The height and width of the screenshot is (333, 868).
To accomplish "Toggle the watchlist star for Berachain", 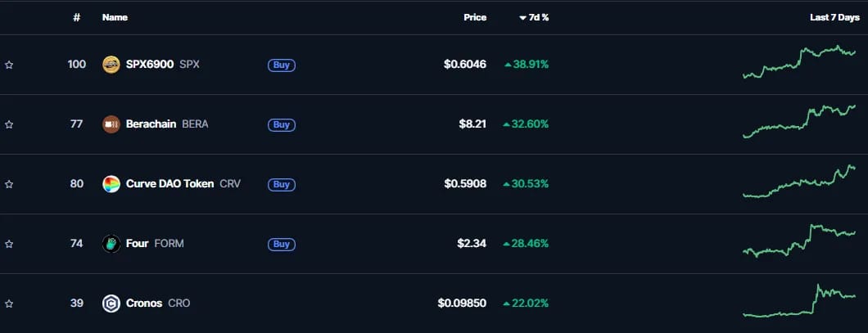I will tap(9, 124).
